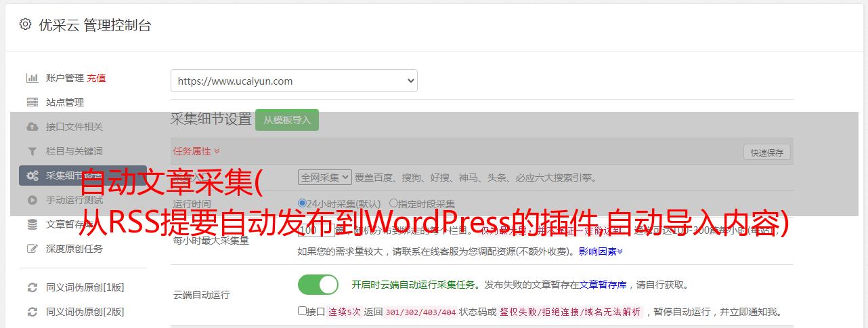Select 24小时采集(默认) radio option
Viewport: 868px width, 328px height.
point(302,203)
